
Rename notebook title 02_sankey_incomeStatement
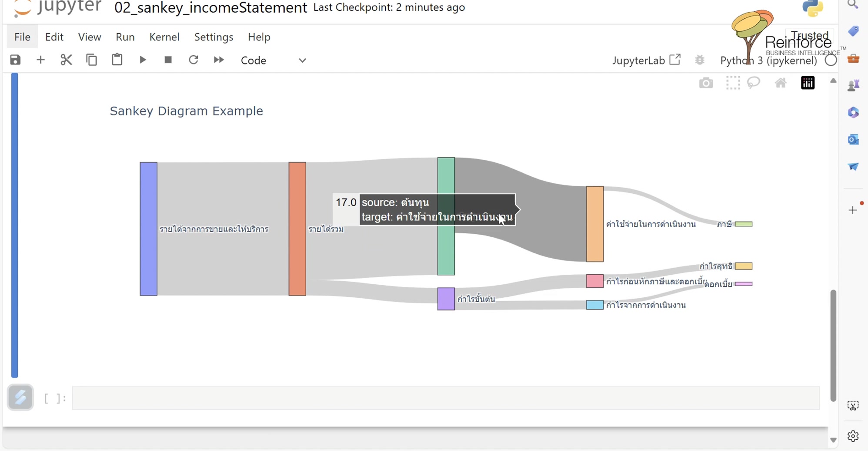(210, 8)
